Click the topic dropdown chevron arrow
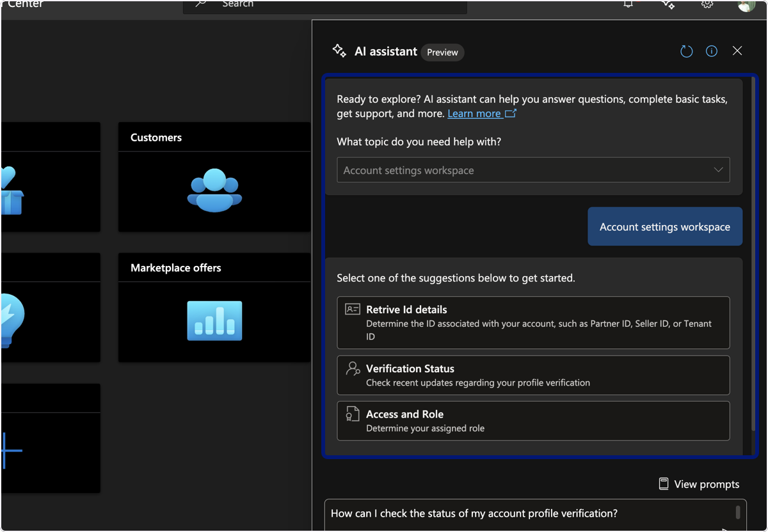The image size is (768, 532). (x=718, y=170)
